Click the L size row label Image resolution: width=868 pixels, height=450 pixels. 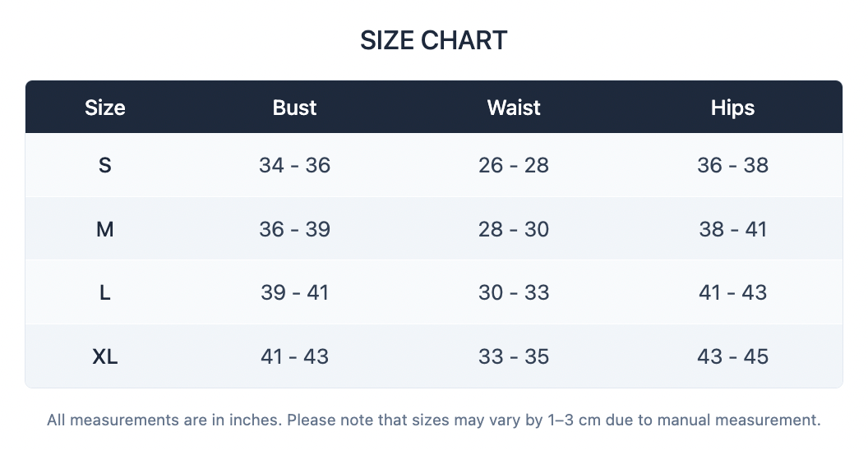[104, 292]
